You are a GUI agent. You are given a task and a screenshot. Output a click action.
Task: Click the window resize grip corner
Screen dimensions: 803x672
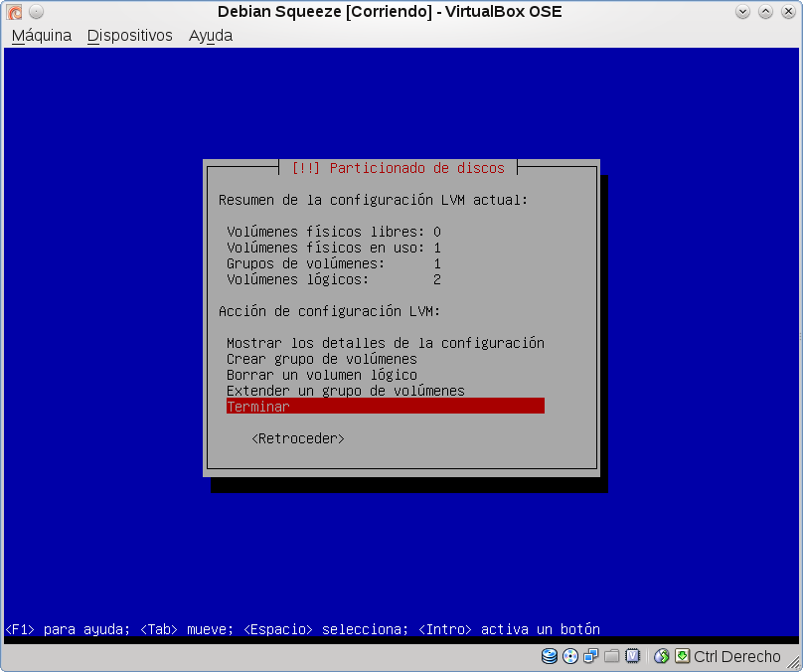(793, 662)
